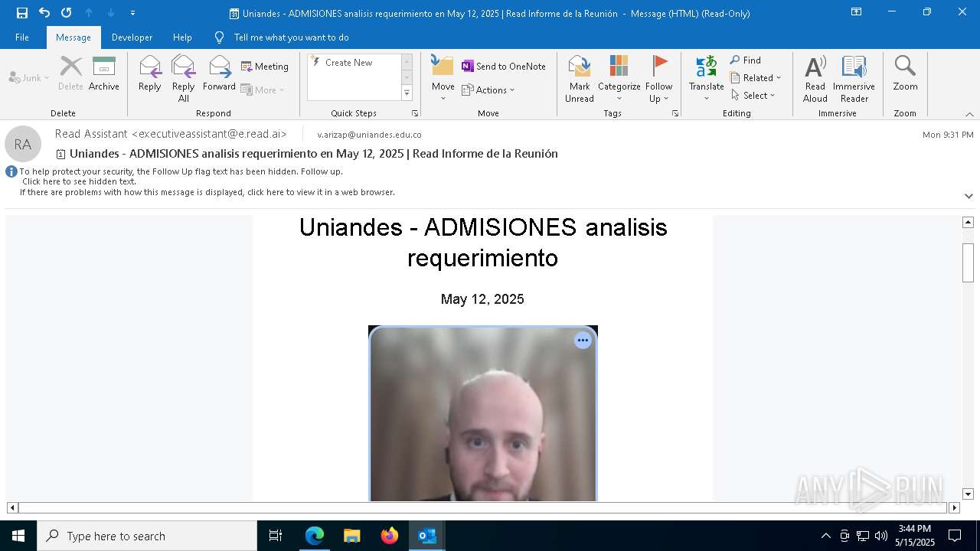
Task: Open File Explorer from taskbar
Action: pos(351,536)
